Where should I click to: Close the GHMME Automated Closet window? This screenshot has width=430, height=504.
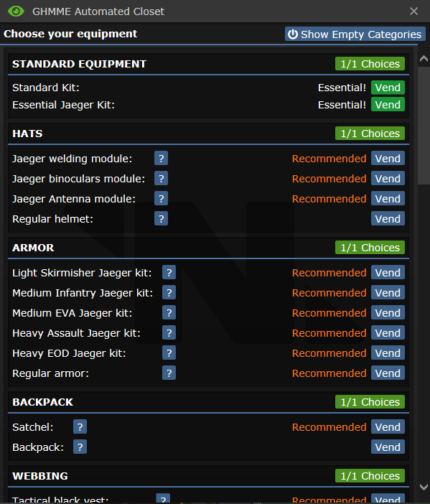(414, 11)
